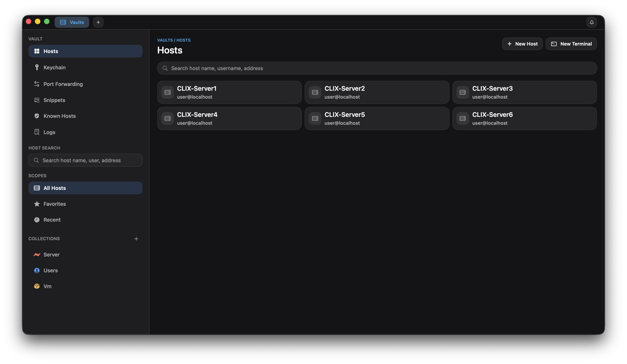The height and width of the screenshot is (364, 627).
Task: Click the CLIX-Server4 server icon
Action: (168, 118)
